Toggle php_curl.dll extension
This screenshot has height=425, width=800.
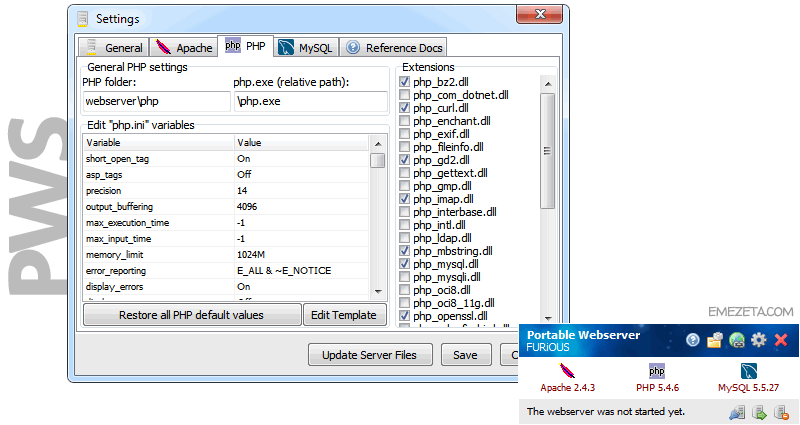[x=405, y=108]
